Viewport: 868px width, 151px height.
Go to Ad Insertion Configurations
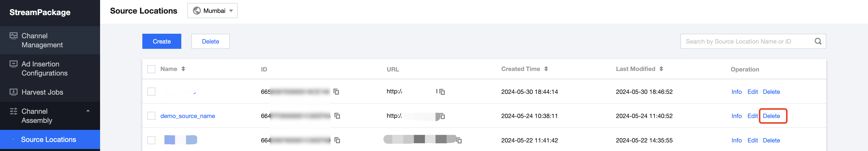click(45, 68)
